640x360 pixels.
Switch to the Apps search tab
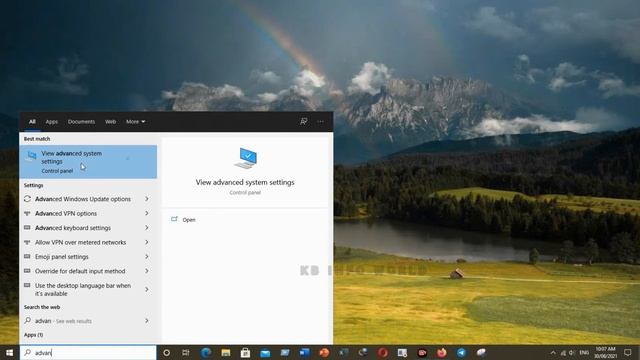(52, 122)
